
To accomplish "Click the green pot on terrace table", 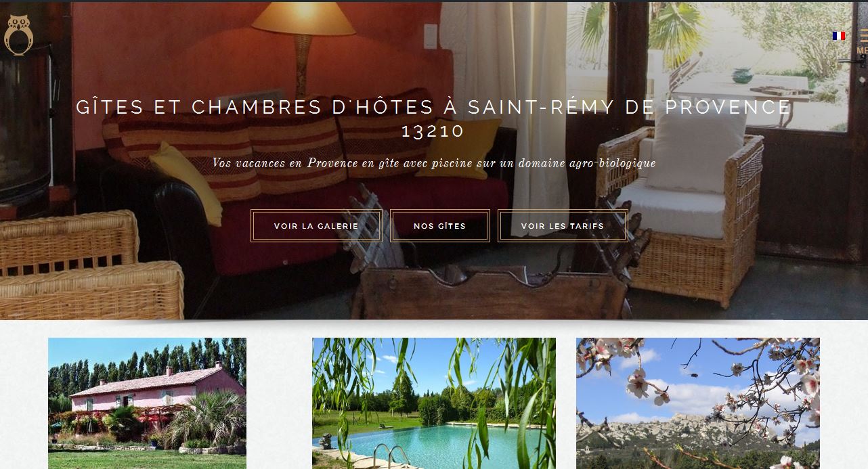I will (743, 74).
